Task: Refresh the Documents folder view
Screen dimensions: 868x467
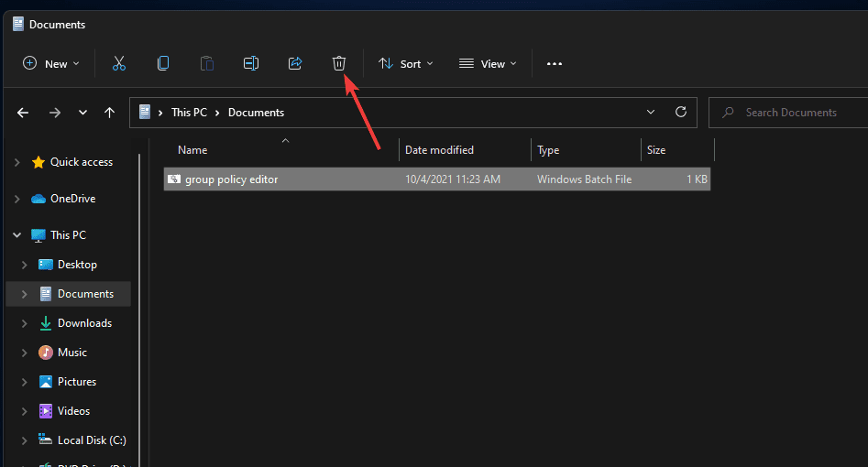Action: (x=680, y=113)
